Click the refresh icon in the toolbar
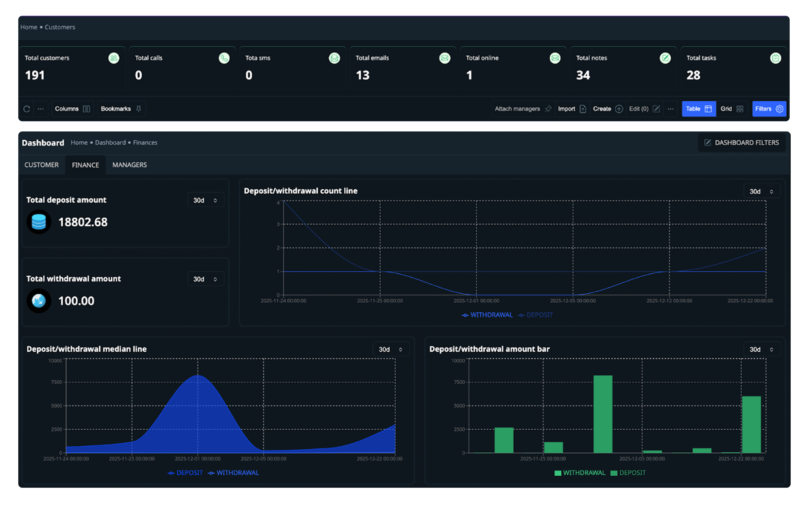The width and height of the screenshot is (812, 505). [27, 109]
